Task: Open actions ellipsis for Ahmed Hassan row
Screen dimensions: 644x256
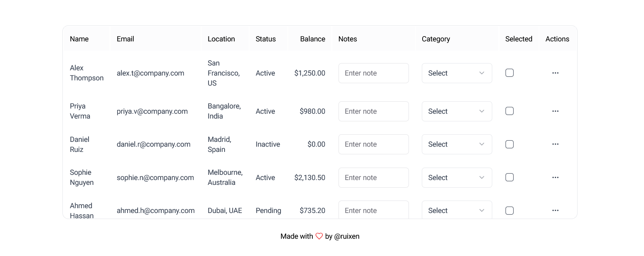Action: (555, 211)
